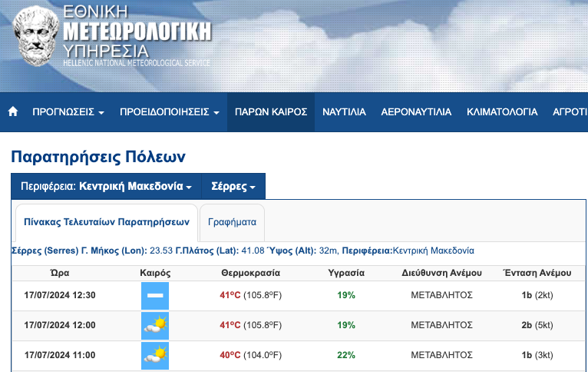
Task: Select ΠΑΡΩΝ ΚΑΙΡΟΣ in the navigation bar
Action: 271,112
